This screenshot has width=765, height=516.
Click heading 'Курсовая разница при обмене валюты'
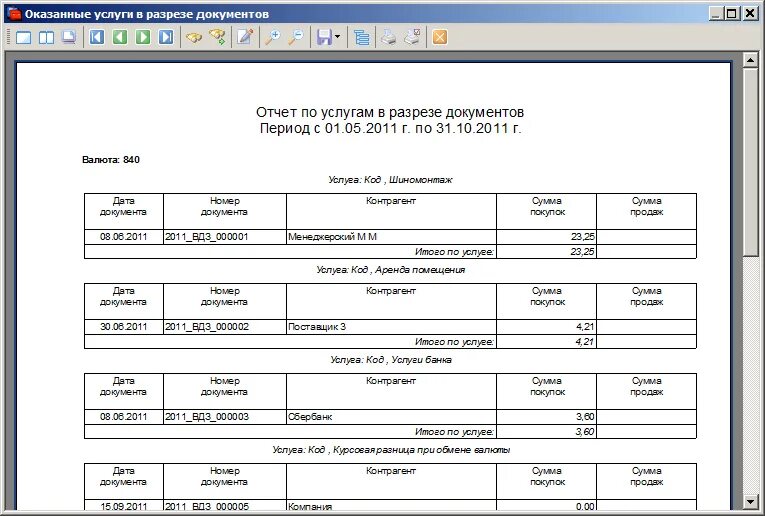pos(422,450)
